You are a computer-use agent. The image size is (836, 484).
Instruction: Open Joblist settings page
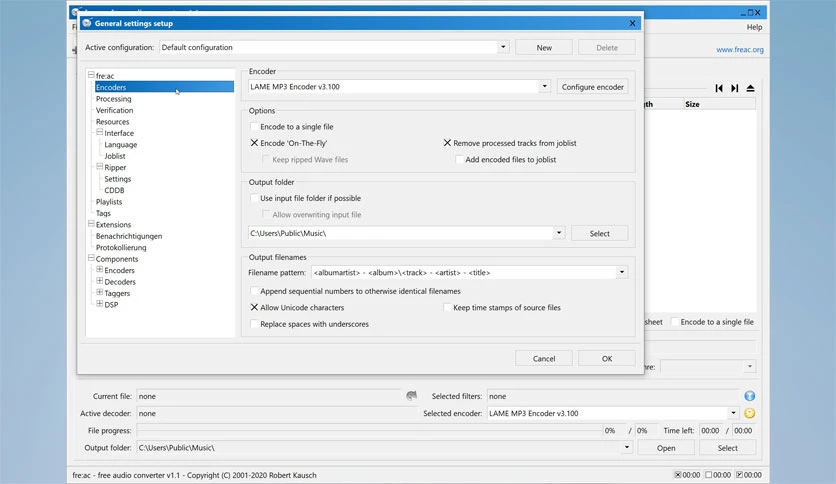coord(115,156)
